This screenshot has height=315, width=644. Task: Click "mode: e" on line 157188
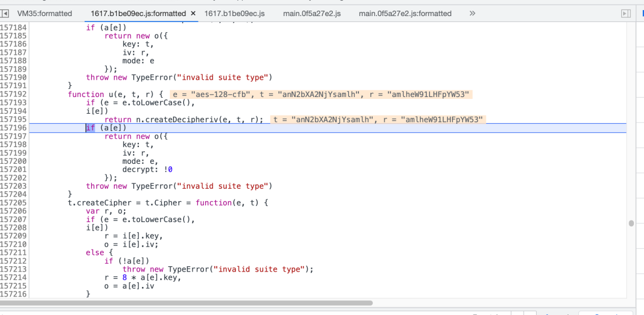pyautogui.click(x=138, y=61)
